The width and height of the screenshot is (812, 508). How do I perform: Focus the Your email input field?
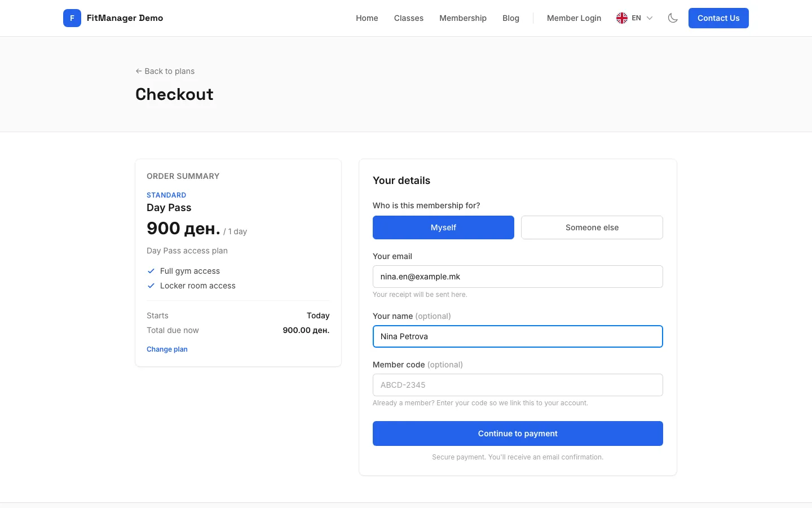(x=518, y=277)
